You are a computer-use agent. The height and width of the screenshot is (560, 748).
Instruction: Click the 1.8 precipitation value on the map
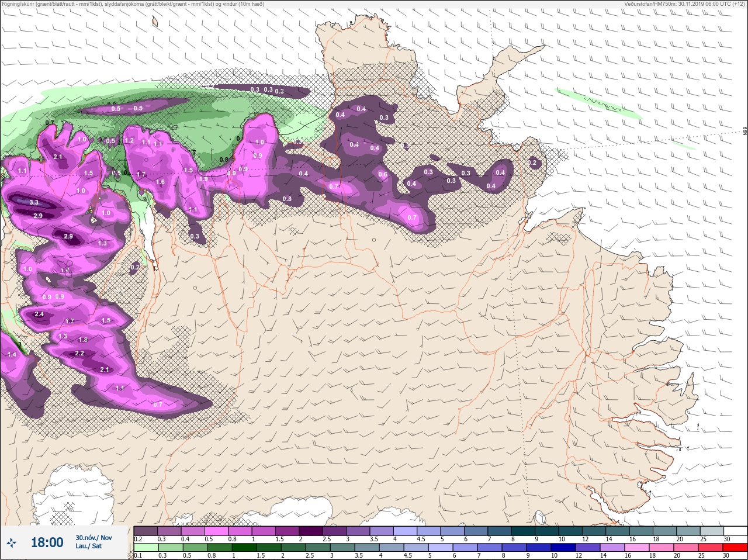(83, 340)
